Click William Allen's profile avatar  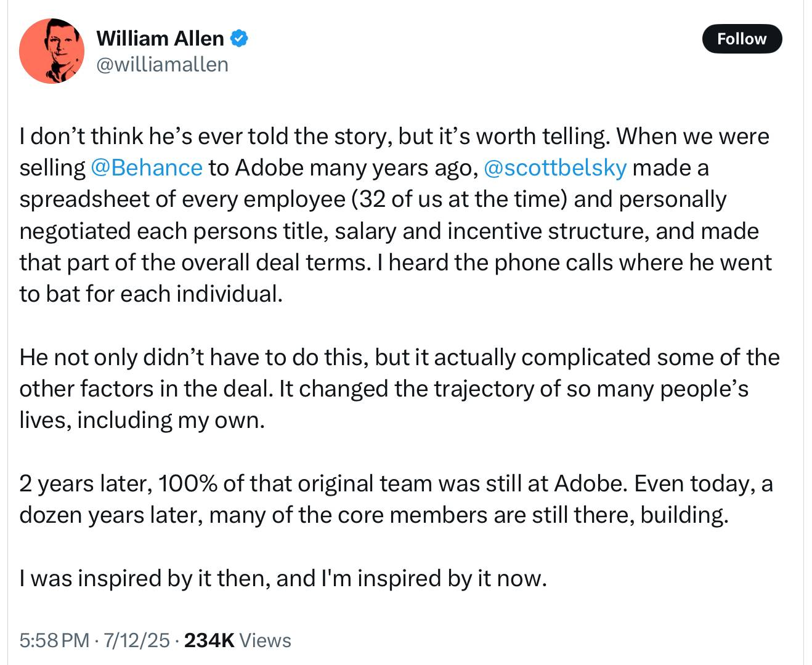coord(52,51)
